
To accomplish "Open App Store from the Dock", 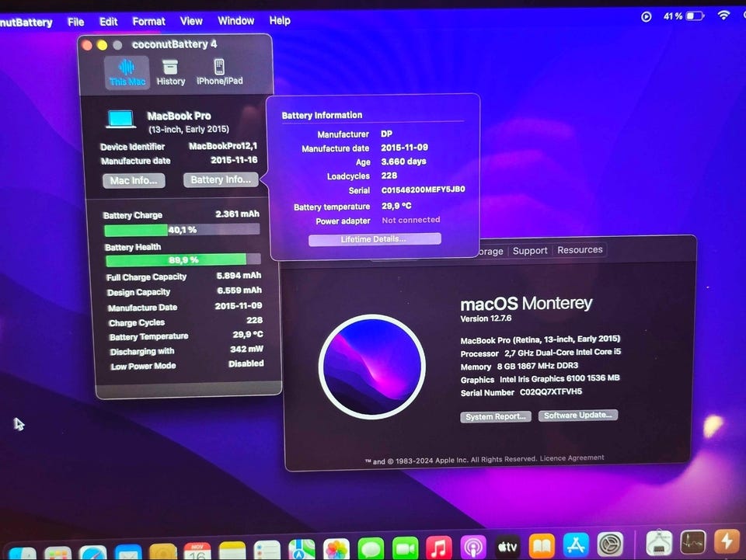I will [x=576, y=544].
